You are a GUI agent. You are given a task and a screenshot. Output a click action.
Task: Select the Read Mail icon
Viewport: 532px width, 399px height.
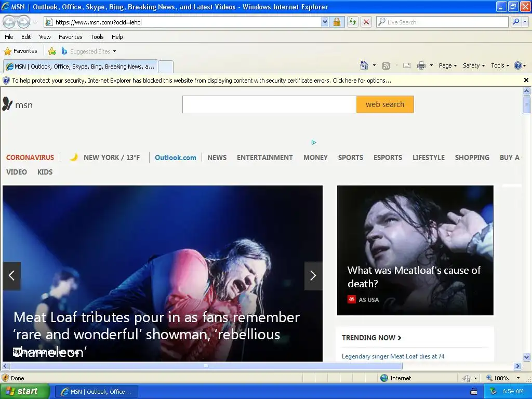(407, 65)
